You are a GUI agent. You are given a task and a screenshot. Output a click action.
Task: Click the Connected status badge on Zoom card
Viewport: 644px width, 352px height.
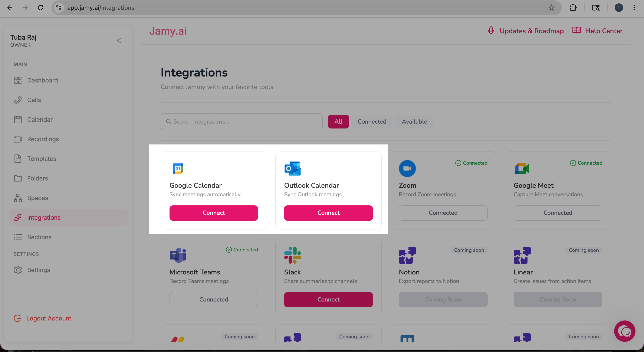471,163
